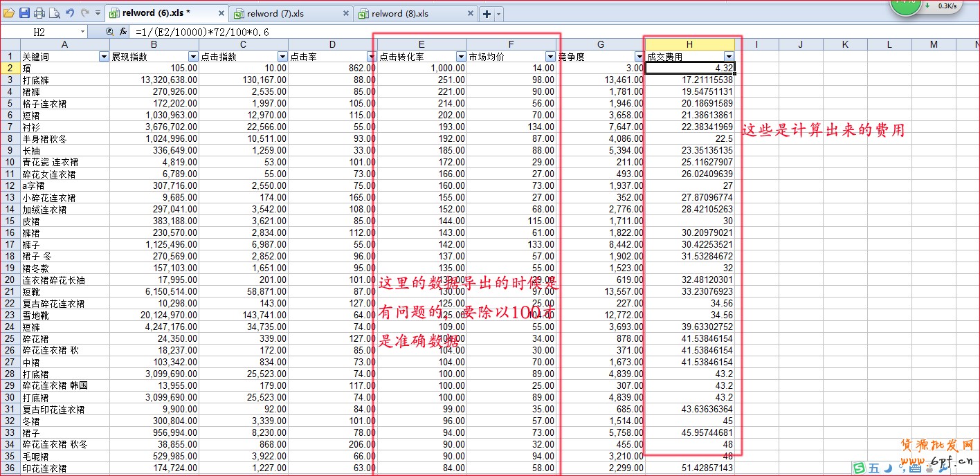980x476 pixels.
Task: Click the Open folder icon in toolbar
Action: (8, 13)
